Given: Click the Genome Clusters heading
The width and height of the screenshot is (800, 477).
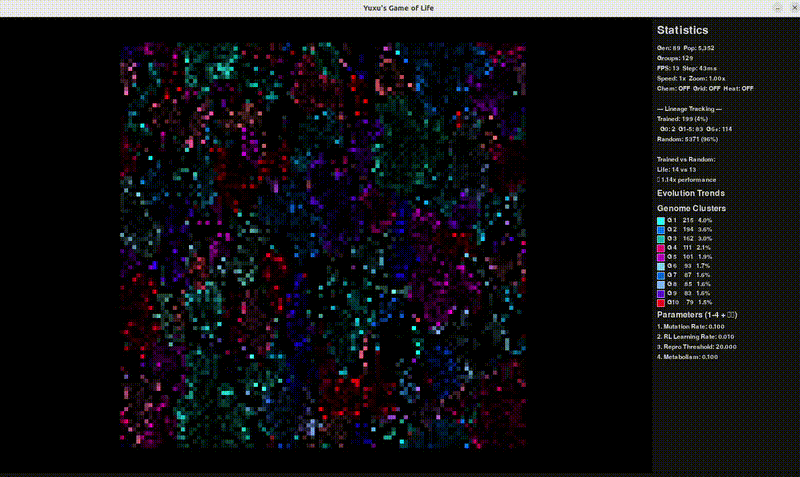Looking at the screenshot, I should pyautogui.click(x=691, y=208).
